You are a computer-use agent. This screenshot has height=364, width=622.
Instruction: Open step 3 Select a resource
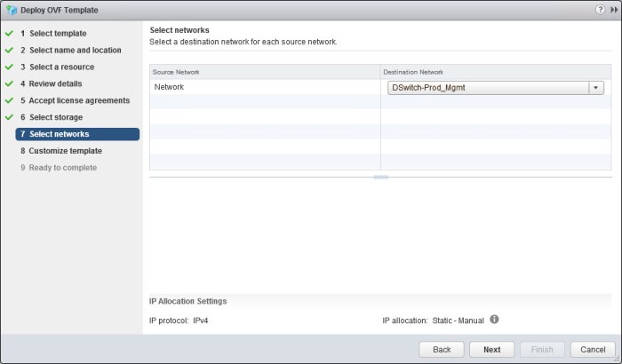61,67
